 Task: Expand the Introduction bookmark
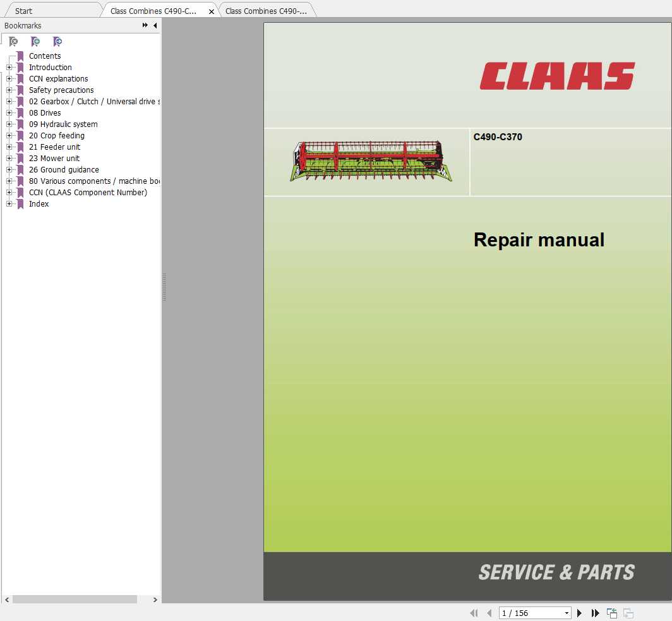coord(9,68)
